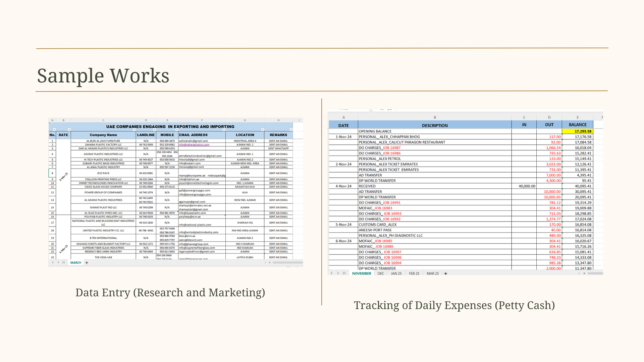
Task: Open the filter dropdown for Company Name column
Action: [134, 129]
